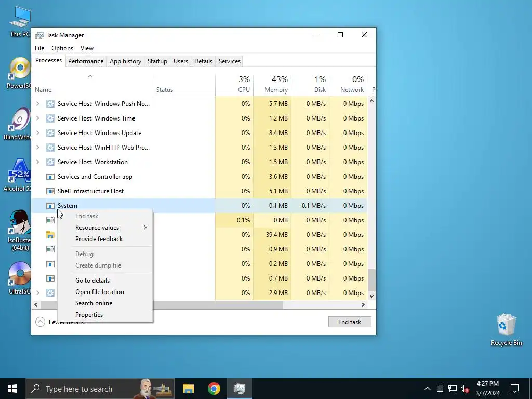Click the network tray icon
Screen dimensions: 532x399
point(453,389)
